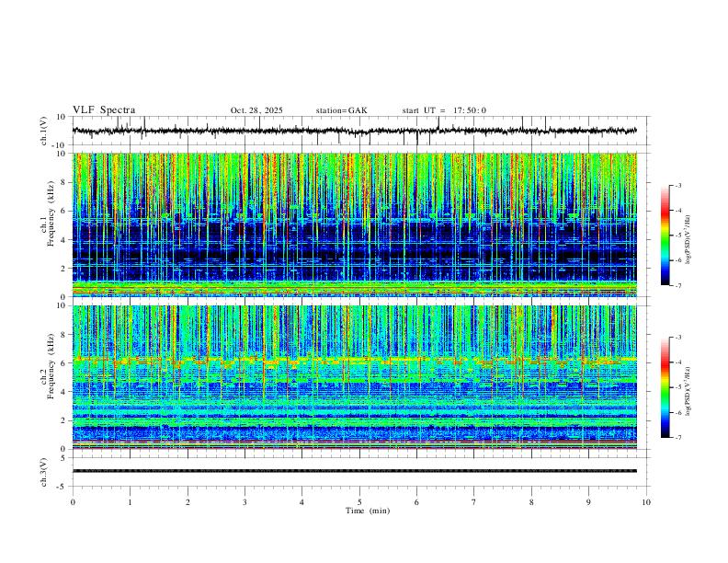Click the upper colorbar's "log(PSD)(V²/Hz)" label
The width and height of the screenshot is (728, 563).
pyautogui.click(x=688, y=240)
